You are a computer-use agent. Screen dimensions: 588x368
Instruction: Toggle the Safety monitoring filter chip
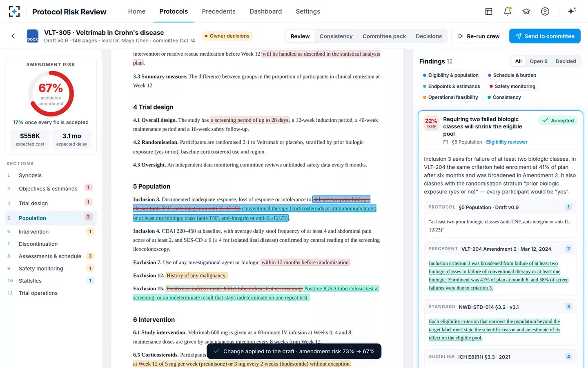pyautogui.click(x=512, y=86)
